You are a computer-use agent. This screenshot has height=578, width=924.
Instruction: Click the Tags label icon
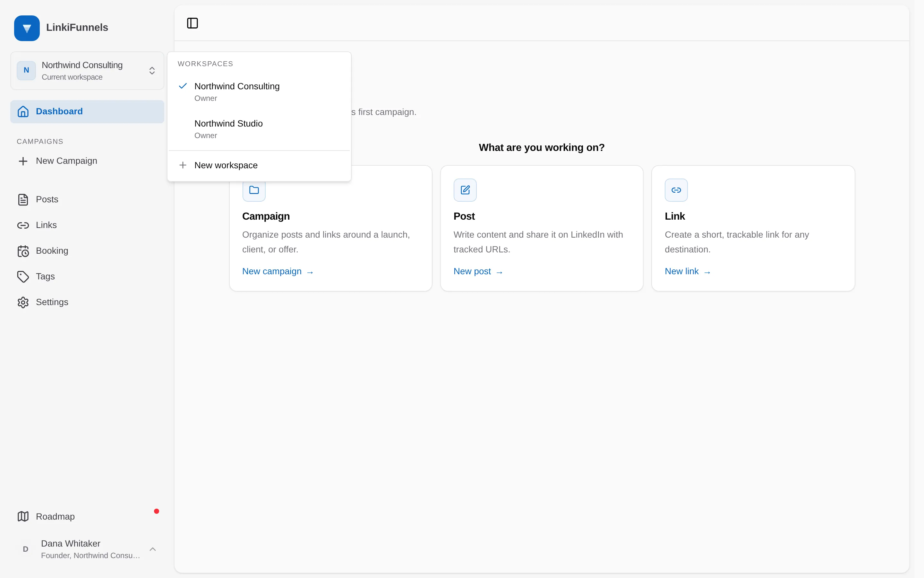pos(23,276)
